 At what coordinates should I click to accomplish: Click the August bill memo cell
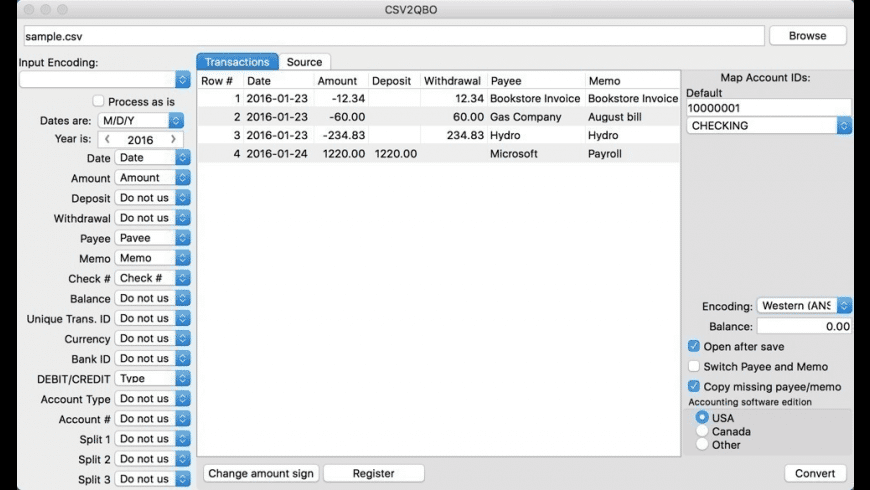[633, 117]
